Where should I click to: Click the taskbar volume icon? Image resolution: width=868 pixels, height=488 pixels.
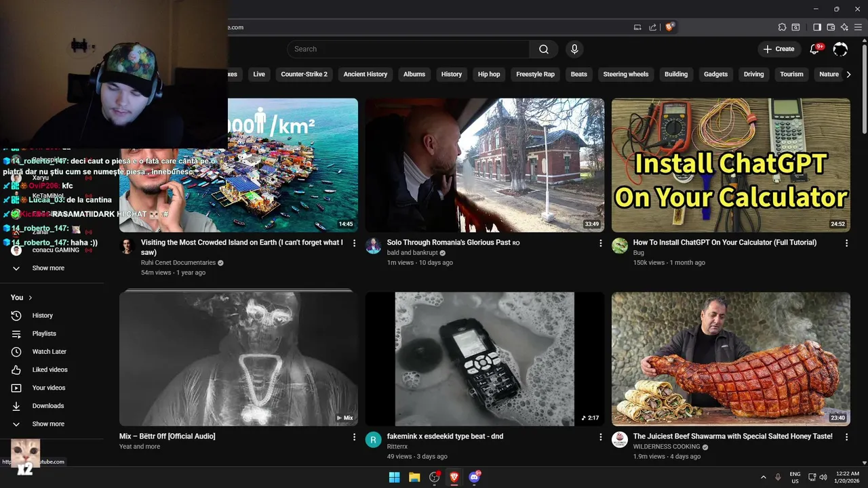coord(823,477)
